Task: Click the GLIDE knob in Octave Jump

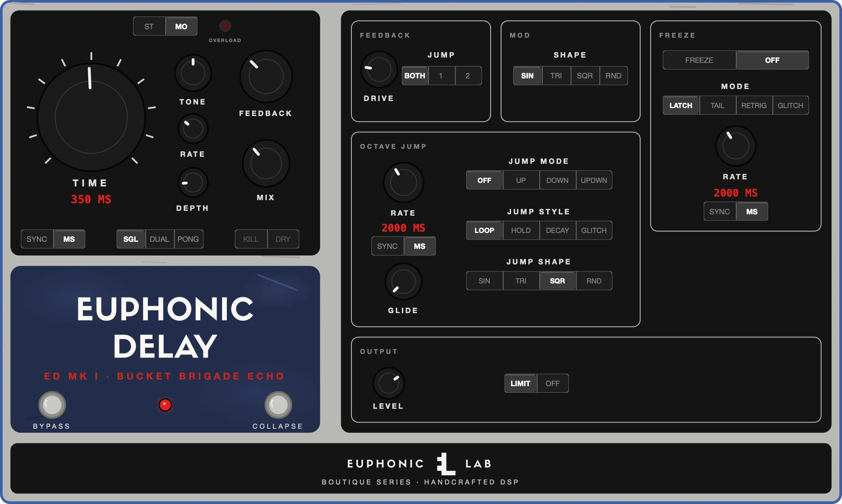Action: [403, 282]
